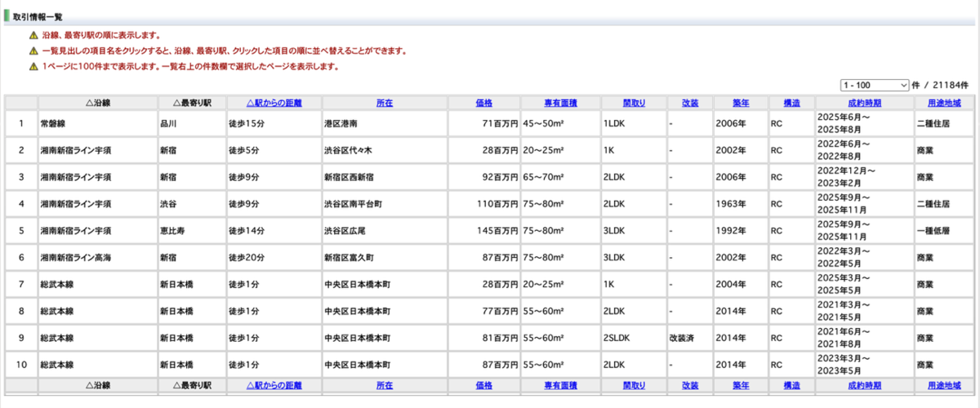Click the 渋谷区代々木 location cell

coord(385,151)
